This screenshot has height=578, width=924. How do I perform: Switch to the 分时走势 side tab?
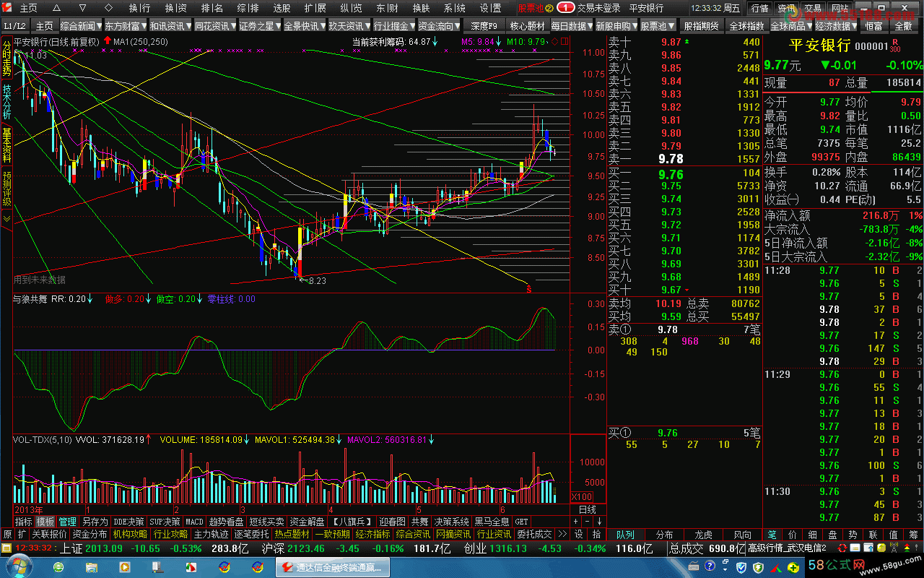coord(6,59)
